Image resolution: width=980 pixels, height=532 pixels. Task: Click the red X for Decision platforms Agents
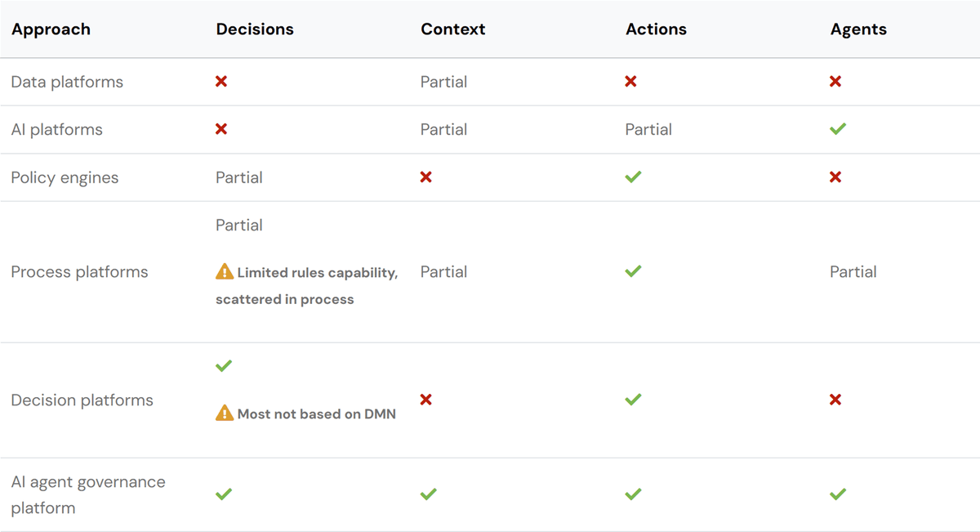pyautogui.click(x=835, y=400)
